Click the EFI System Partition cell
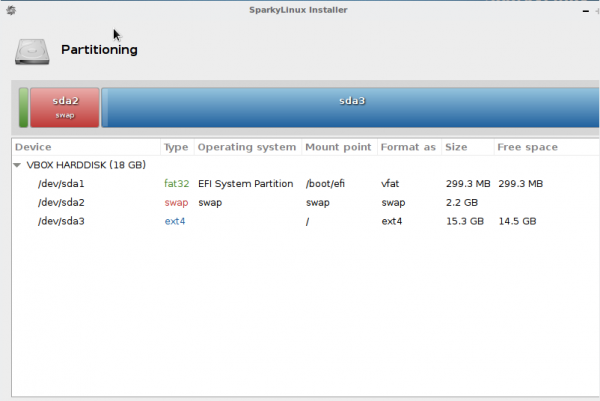 point(246,184)
